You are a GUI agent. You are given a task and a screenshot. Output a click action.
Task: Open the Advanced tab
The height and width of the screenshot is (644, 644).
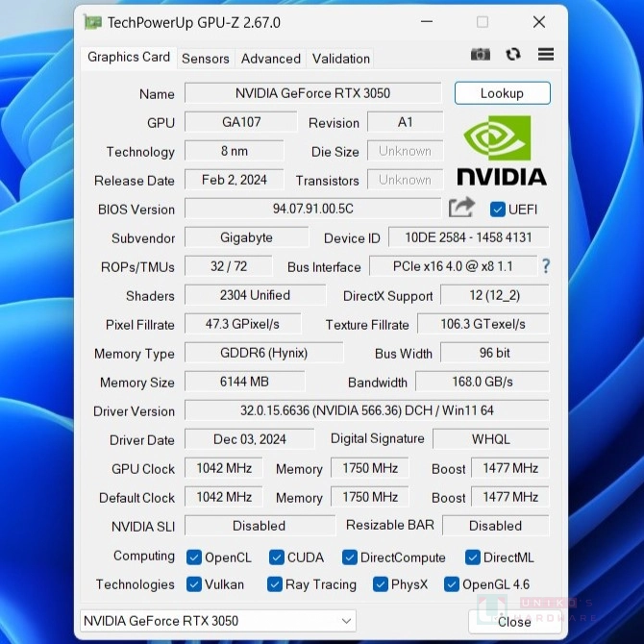tap(271, 59)
